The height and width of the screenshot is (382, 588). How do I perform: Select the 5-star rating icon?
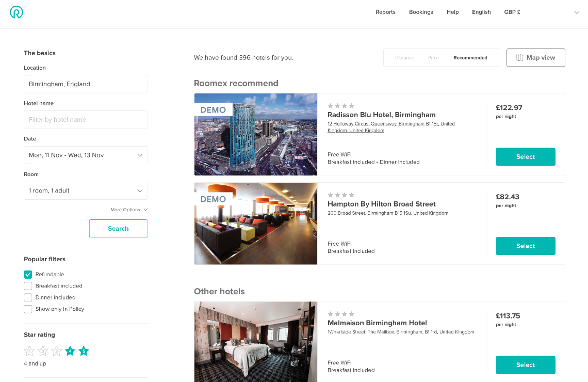tap(84, 351)
